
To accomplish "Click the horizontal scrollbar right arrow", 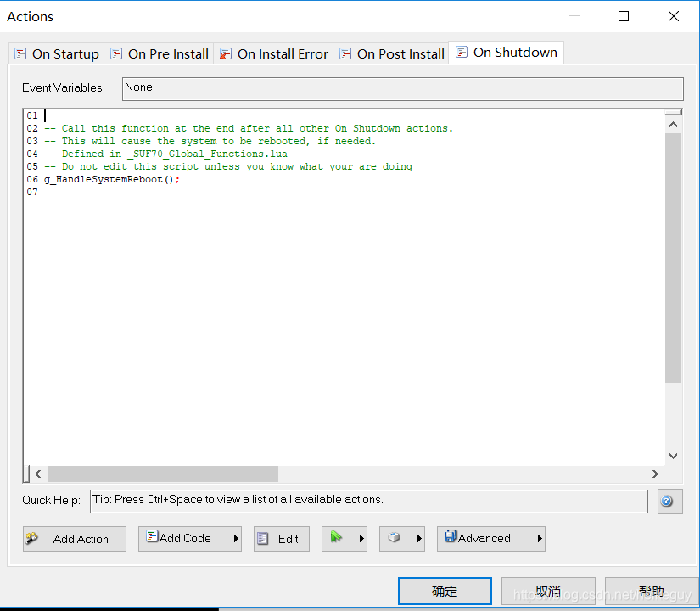I will coord(655,474).
